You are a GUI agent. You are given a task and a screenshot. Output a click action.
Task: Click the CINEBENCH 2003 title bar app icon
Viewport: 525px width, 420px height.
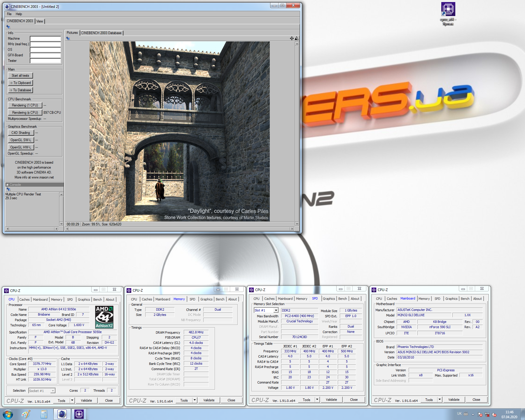[x=7, y=6]
